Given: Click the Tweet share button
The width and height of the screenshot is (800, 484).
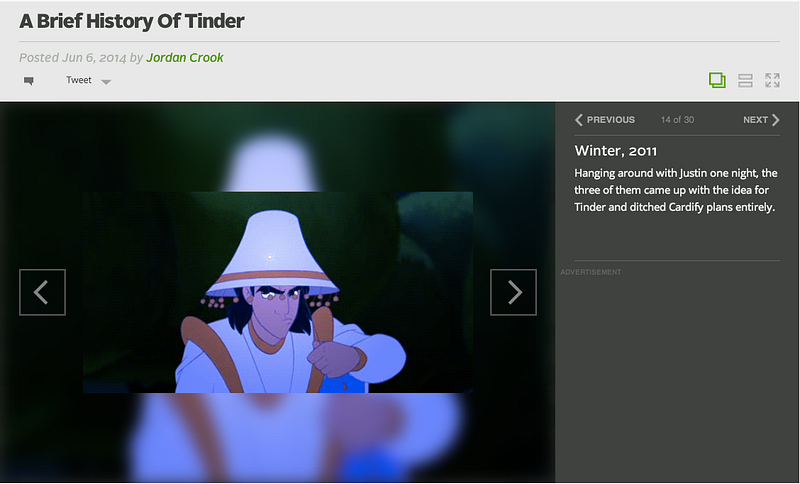Looking at the screenshot, I should click(x=79, y=80).
